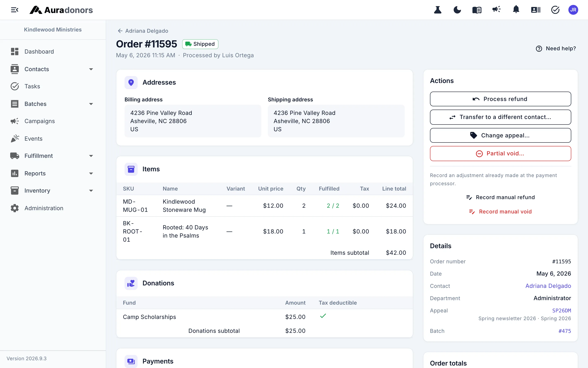Toggle dark mode moon icon

[457, 10]
